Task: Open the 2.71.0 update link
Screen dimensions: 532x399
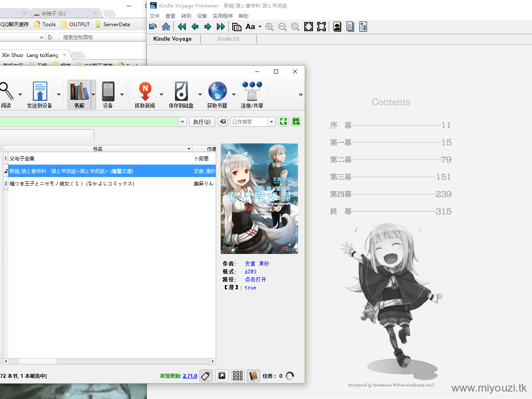Action: [190, 376]
